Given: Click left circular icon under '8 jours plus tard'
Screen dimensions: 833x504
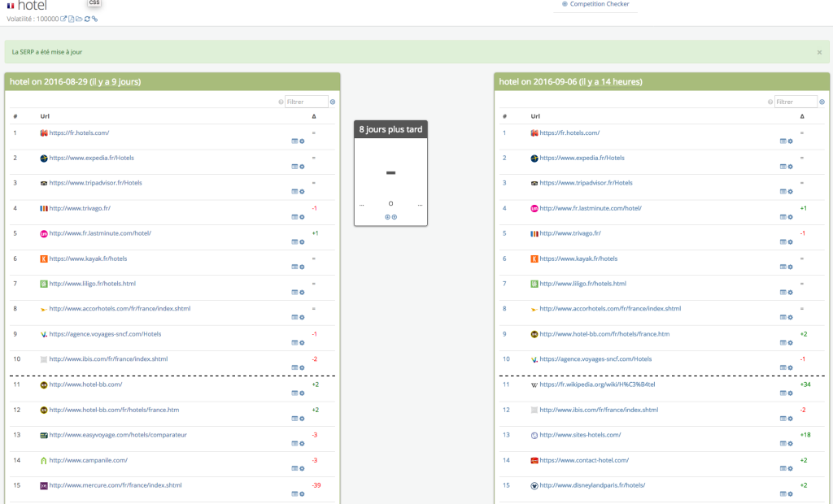Looking at the screenshot, I should [387, 217].
